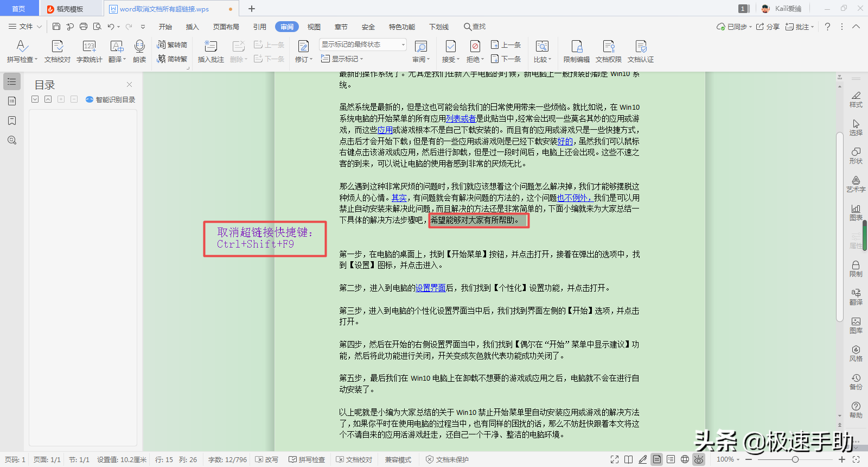Viewport: 868px width, 467px height.
Task: Switch to the 页面布局 ribbon tab
Action: pyautogui.click(x=226, y=27)
